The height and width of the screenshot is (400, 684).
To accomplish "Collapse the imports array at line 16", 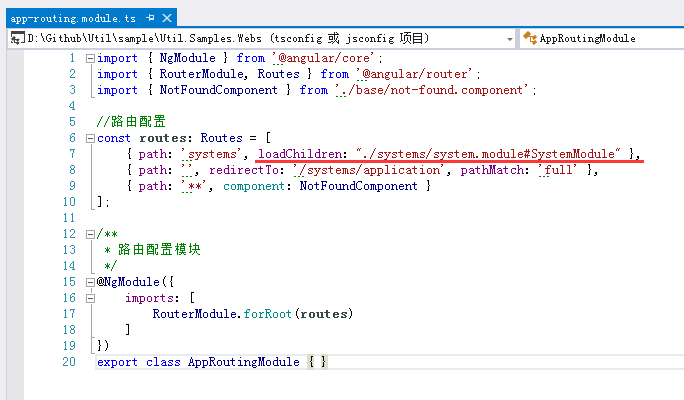I will 90,298.
